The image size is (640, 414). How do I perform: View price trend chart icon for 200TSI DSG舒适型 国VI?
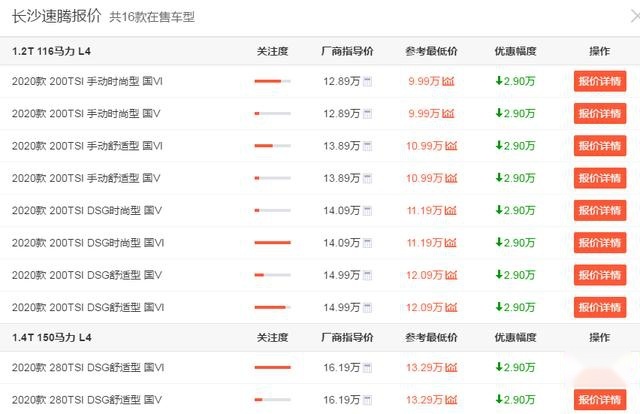[451, 307]
